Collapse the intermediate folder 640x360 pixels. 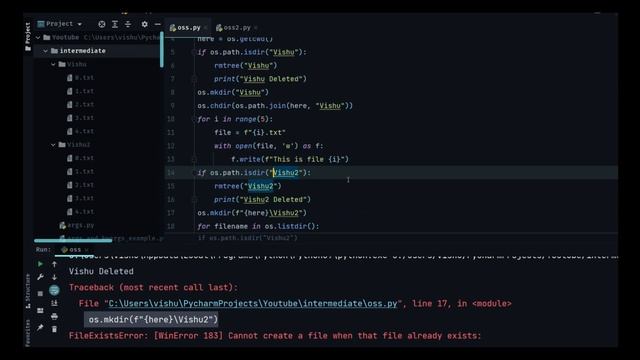(x=46, y=51)
